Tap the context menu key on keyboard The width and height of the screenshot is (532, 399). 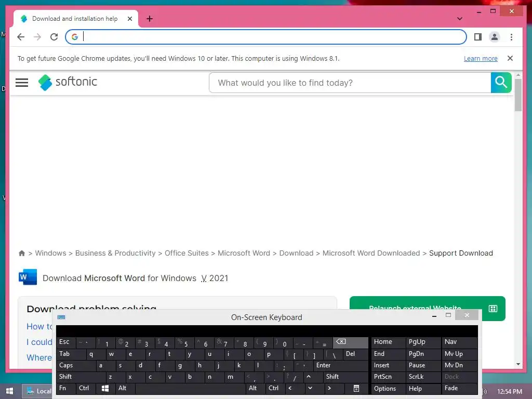point(356,388)
